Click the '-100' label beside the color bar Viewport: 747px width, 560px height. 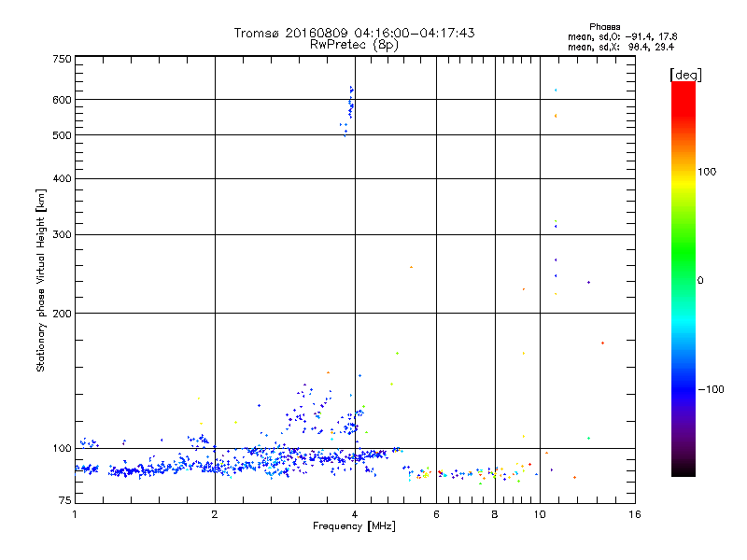[x=712, y=389]
